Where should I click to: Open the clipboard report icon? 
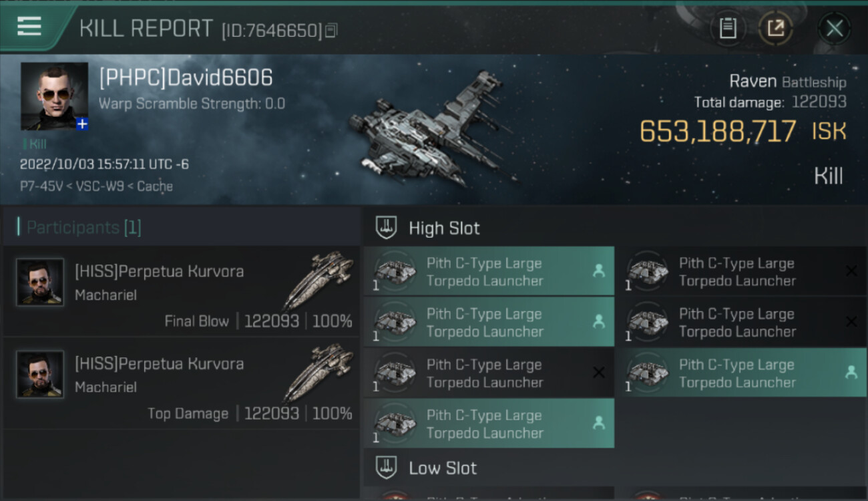pos(728,28)
